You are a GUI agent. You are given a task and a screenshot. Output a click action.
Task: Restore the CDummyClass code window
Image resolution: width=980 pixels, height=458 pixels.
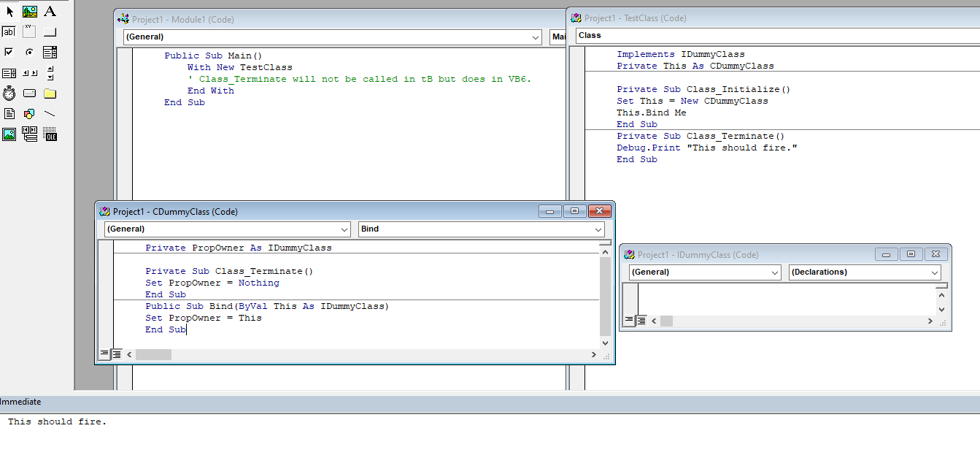tap(574, 211)
